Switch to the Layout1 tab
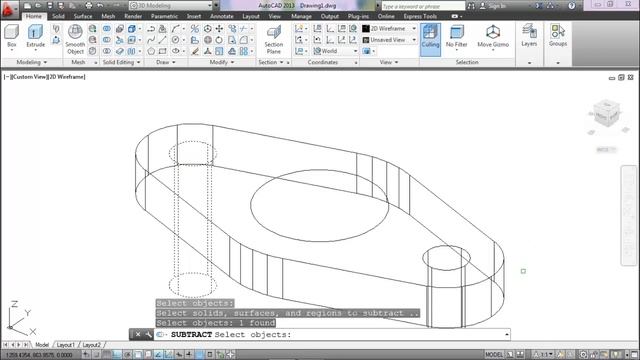Screen dimensions: 640x360 coord(65,345)
